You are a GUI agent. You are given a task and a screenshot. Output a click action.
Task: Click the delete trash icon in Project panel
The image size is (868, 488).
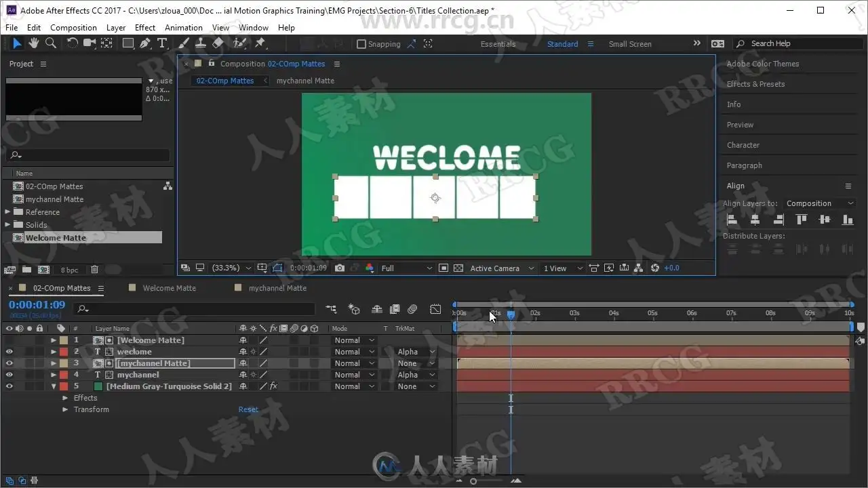[x=94, y=270]
